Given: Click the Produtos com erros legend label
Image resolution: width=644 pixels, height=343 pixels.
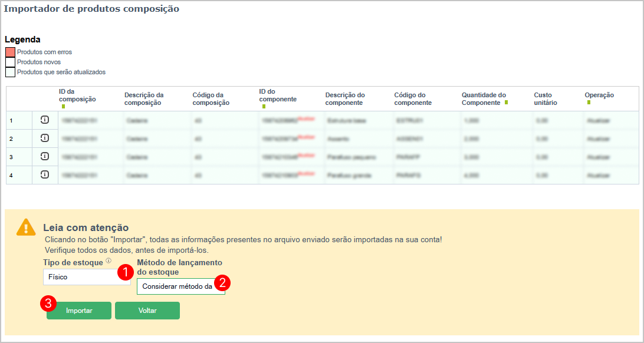Looking at the screenshot, I should 44,52.
